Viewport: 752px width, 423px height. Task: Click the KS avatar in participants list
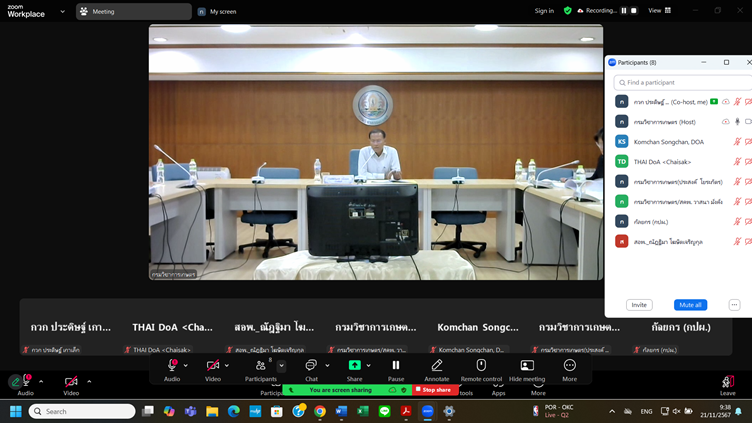(x=622, y=142)
